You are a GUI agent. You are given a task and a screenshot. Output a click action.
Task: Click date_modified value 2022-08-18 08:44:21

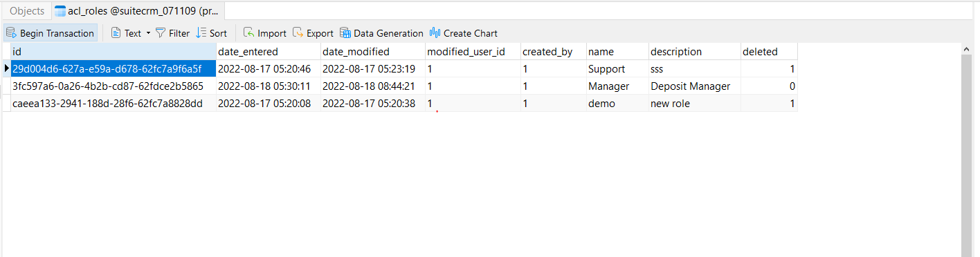[373, 86]
